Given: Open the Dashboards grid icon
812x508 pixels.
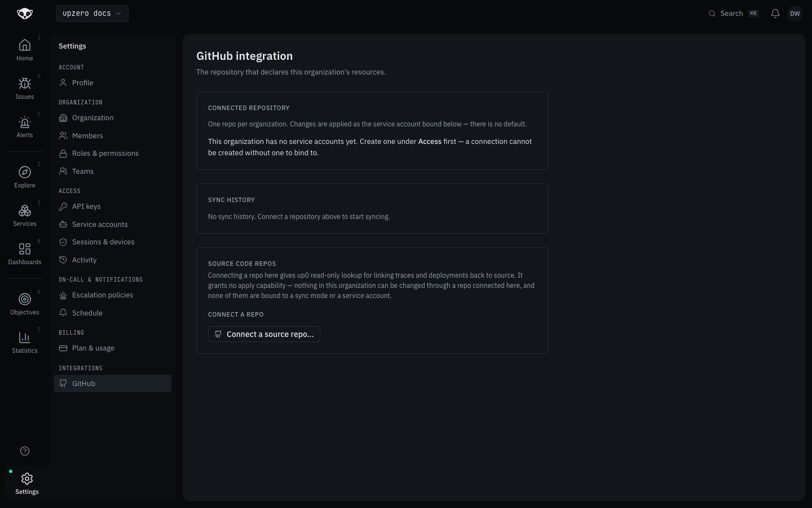Looking at the screenshot, I should [x=25, y=249].
